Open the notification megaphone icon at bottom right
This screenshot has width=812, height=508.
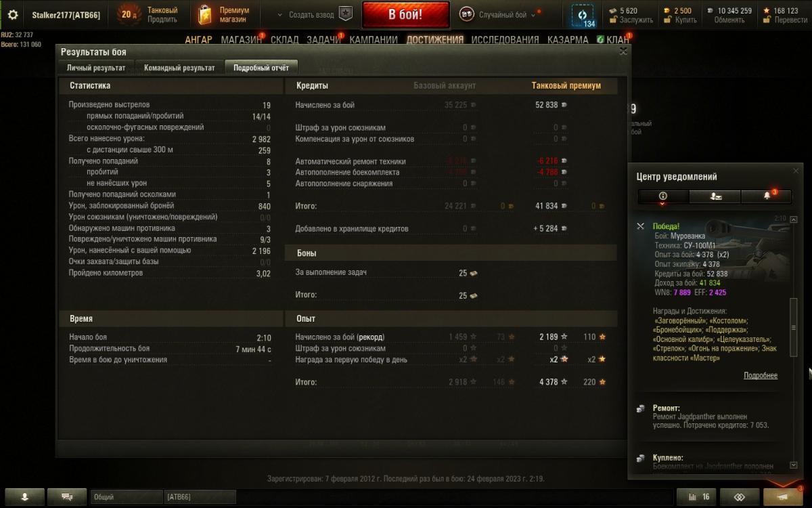pos(784,496)
